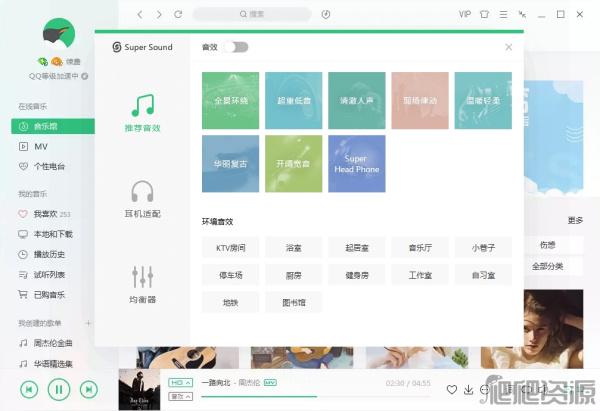Go back with the left arrow

pyautogui.click(x=140, y=15)
